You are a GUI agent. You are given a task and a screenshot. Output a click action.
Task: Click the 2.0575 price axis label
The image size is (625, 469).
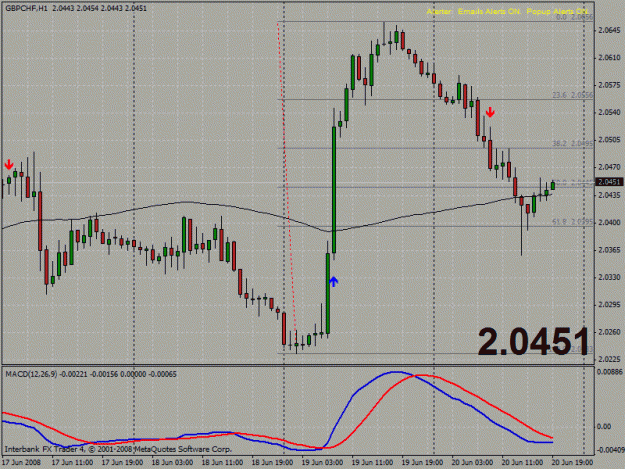click(609, 85)
